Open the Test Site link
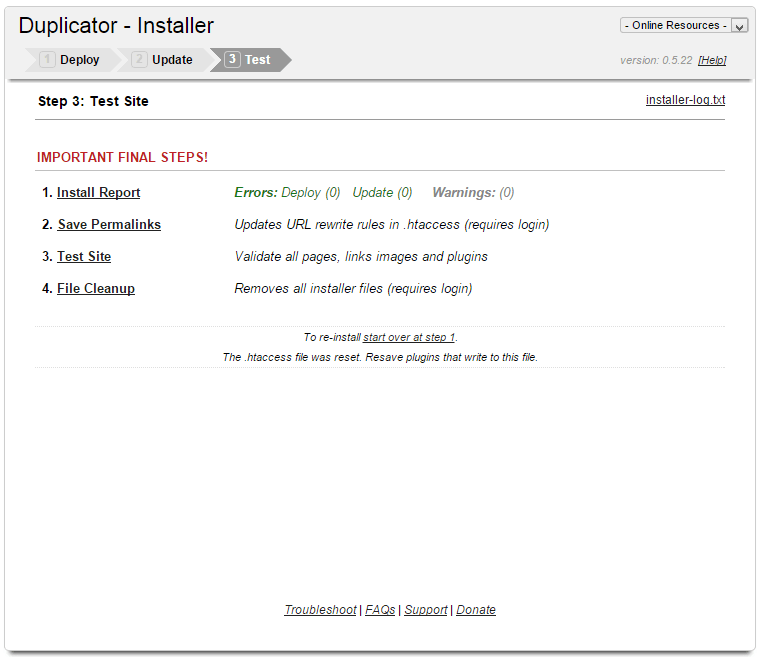Screen dimensions: 761x657 tap(84, 257)
